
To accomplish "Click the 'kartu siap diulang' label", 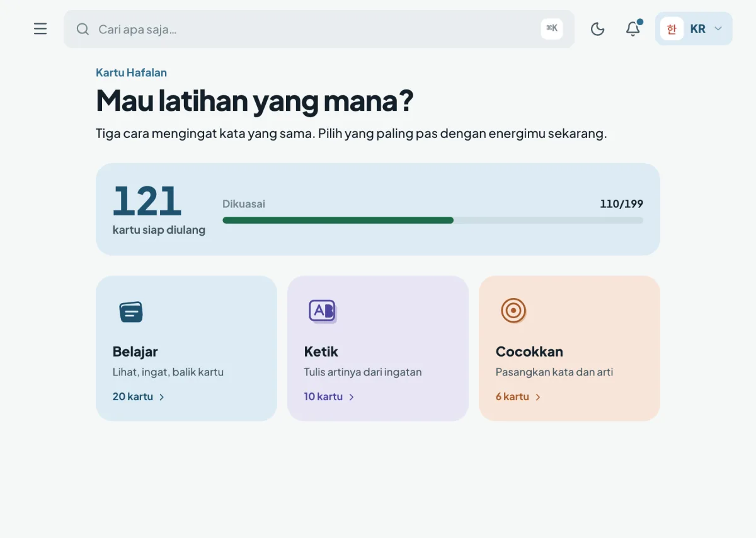I will (x=159, y=230).
